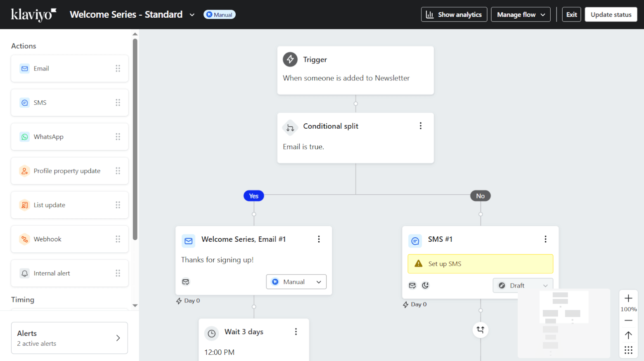The width and height of the screenshot is (644, 361).
Task: Select the Webhook action item
Action: point(69,239)
